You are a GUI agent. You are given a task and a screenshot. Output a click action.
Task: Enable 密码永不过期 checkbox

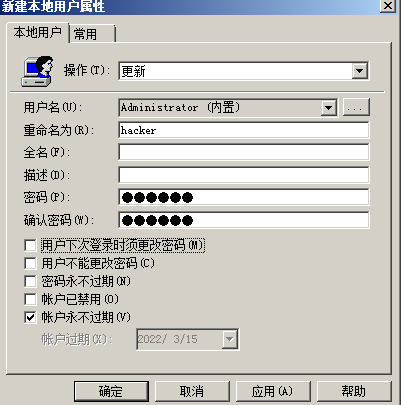click(30, 281)
